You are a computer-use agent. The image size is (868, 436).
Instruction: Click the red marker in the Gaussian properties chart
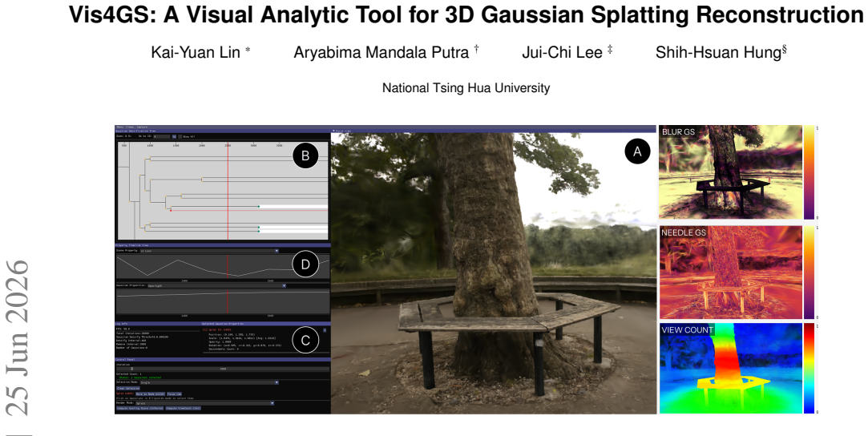pyautogui.click(x=228, y=301)
